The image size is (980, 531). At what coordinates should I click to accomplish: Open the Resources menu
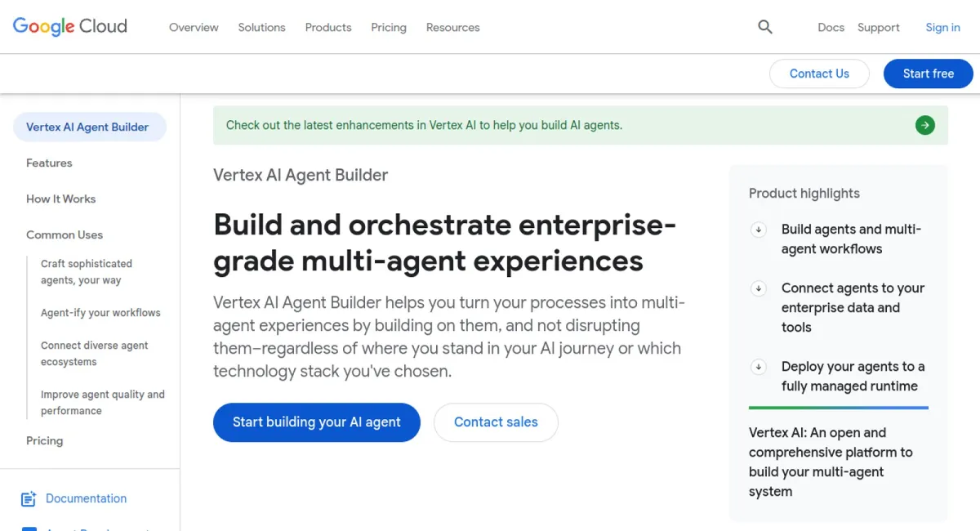(x=453, y=27)
